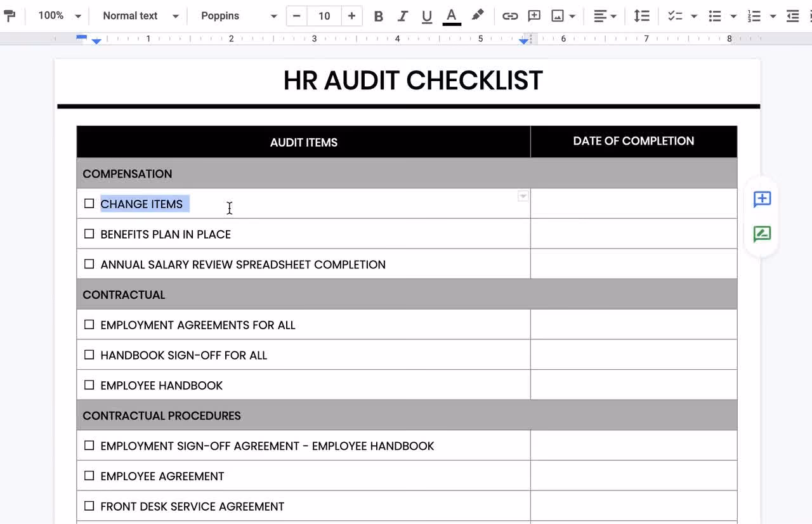The width and height of the screenshot is (812, 524).
Task: Apply italic formatting
Action: [402, 16]
